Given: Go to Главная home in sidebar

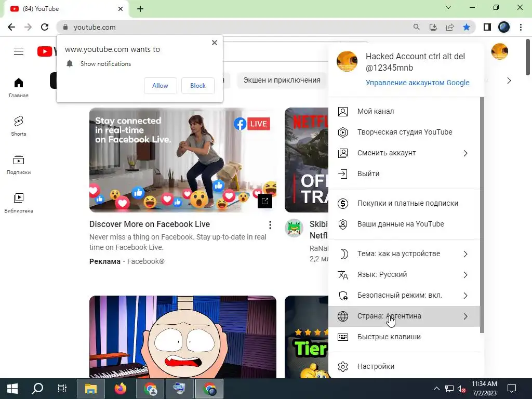Looking at the screenshot, I should 19,88.
